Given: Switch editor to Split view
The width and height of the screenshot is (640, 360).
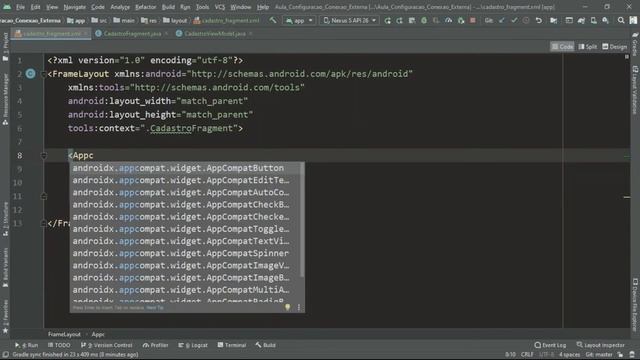Looking at the screenshot, I should tap(588, 47).
